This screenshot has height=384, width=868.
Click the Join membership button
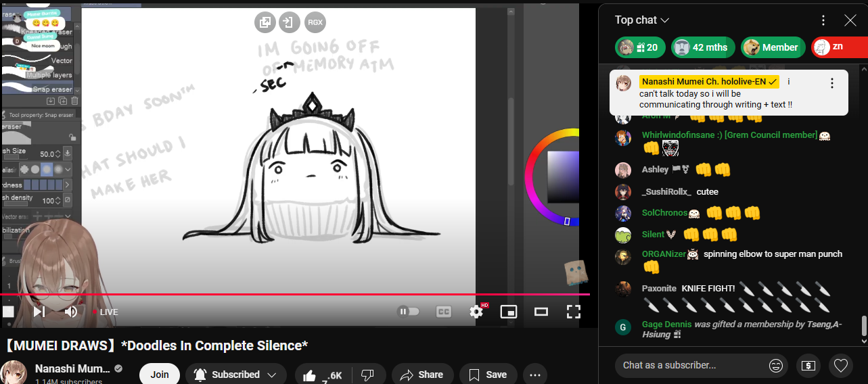(x=160, y=375)
